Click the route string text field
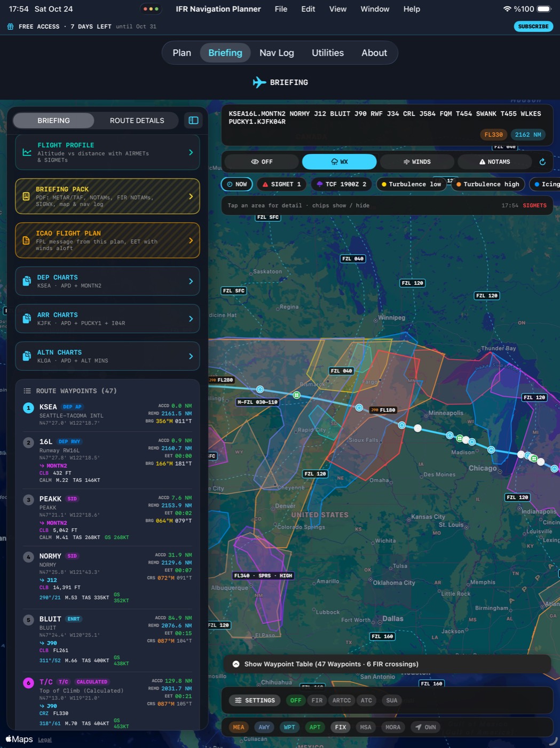The width and height of the screenshot is (560, 748). tap(386, 118)
